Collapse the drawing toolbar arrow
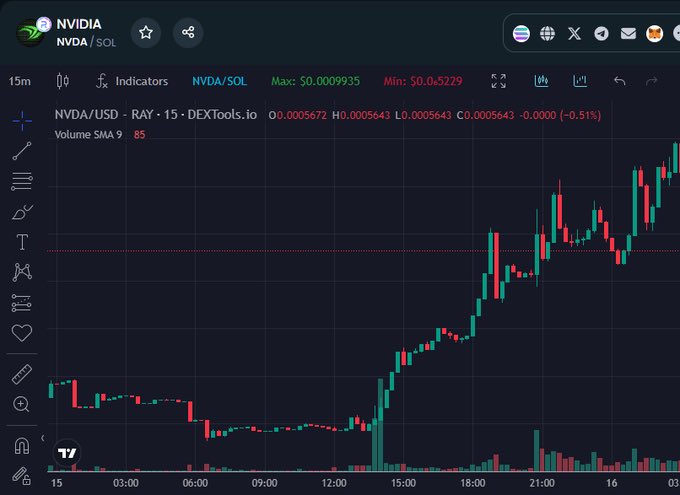Viewport: 680px width, 495px height. (x=42, y=438)
